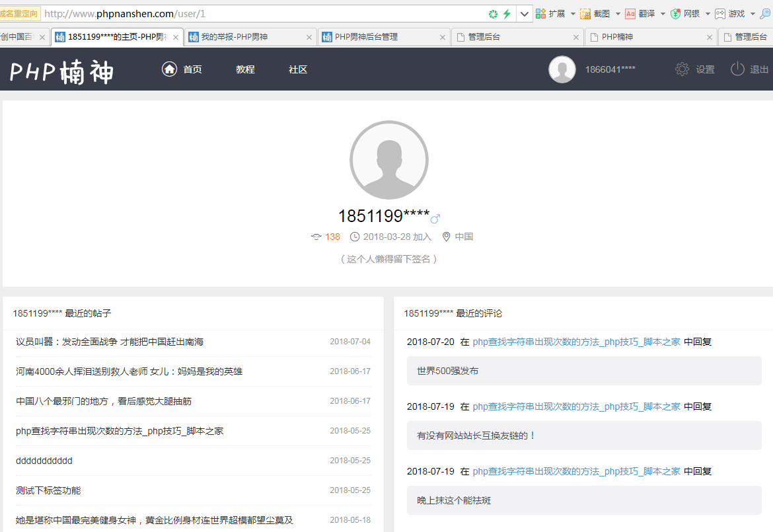This screenshot has width=773, height=532.
Task: Close the PHP男神后台管理 tab
Action: [x=442, y=37]
